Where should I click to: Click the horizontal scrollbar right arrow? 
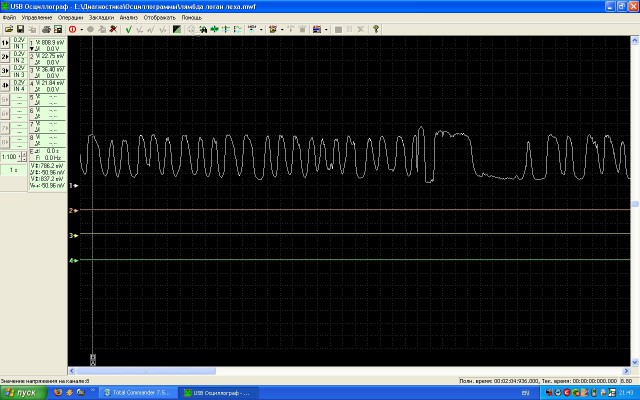point(627,371)
